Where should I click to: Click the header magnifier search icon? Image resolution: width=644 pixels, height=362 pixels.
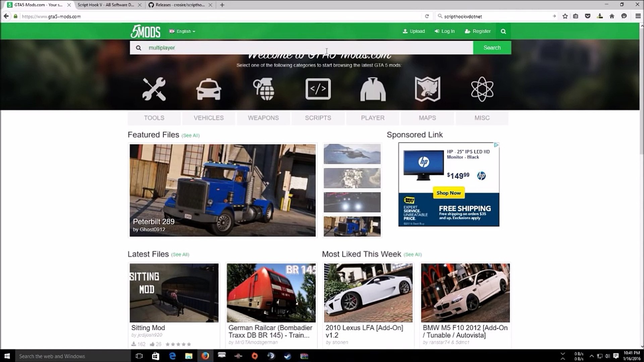click(x=503, y=31)
